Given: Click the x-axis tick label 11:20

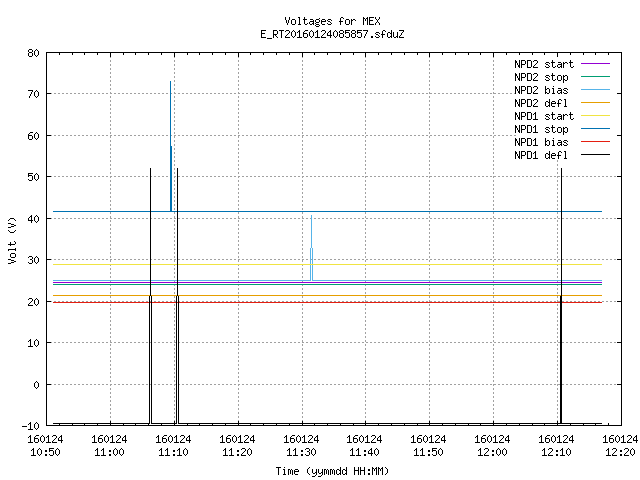Looking at the screenshot, I should coord(238,452).
